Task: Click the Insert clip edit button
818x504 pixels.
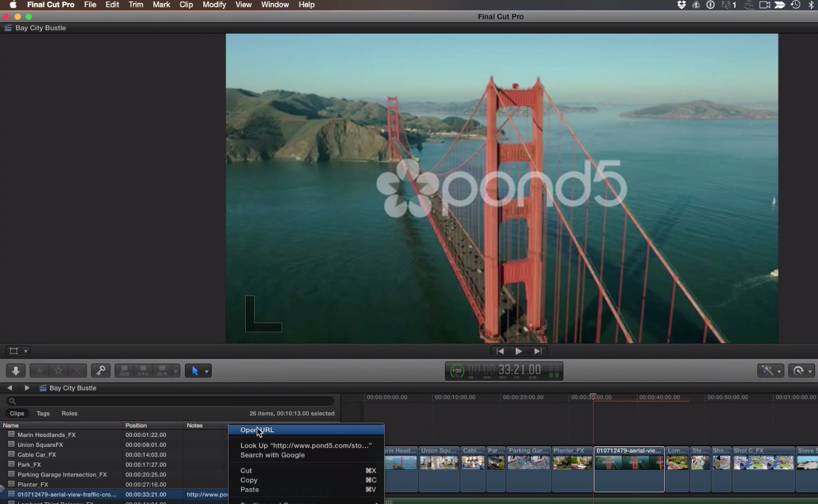Action: tap(143, 371)
